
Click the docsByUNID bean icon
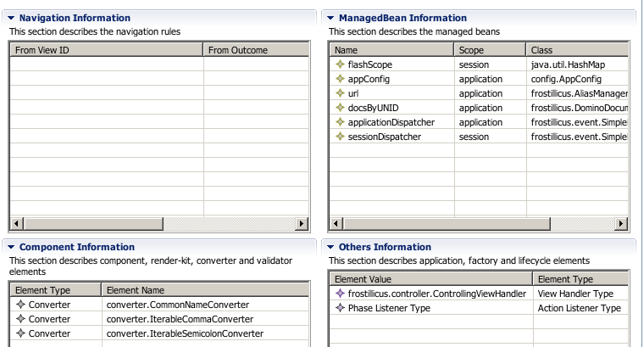click(x=341, y=108)
